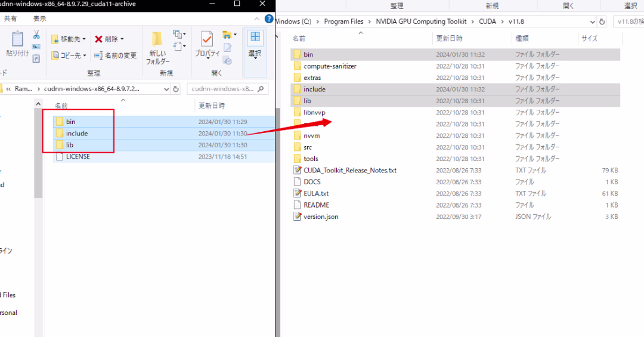Switch to the Share (共有) tab
This screenshot has width=644, height=337.
[11, 18]
